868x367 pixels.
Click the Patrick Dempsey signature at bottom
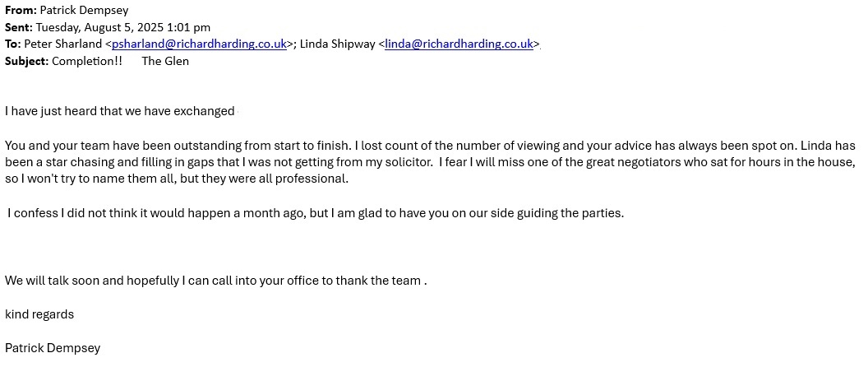53,348
